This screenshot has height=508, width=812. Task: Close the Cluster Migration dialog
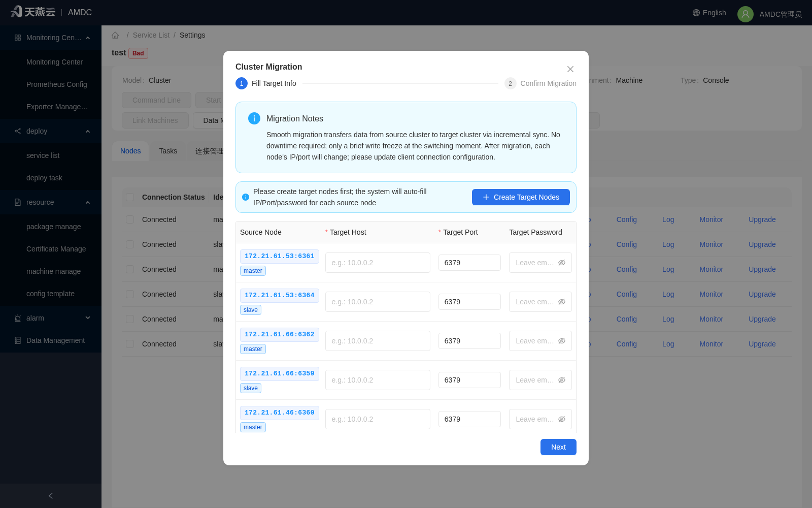tap(570, 69)
